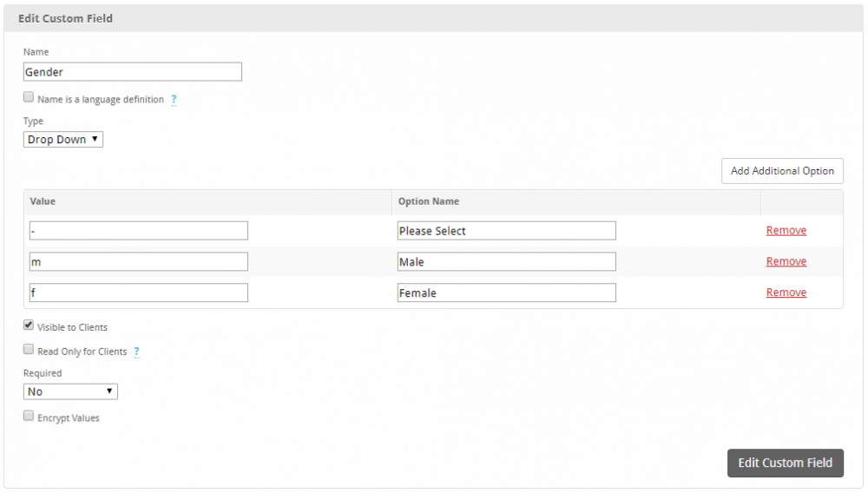
Task: Remove the Male option row
Action: coord(786,261)
